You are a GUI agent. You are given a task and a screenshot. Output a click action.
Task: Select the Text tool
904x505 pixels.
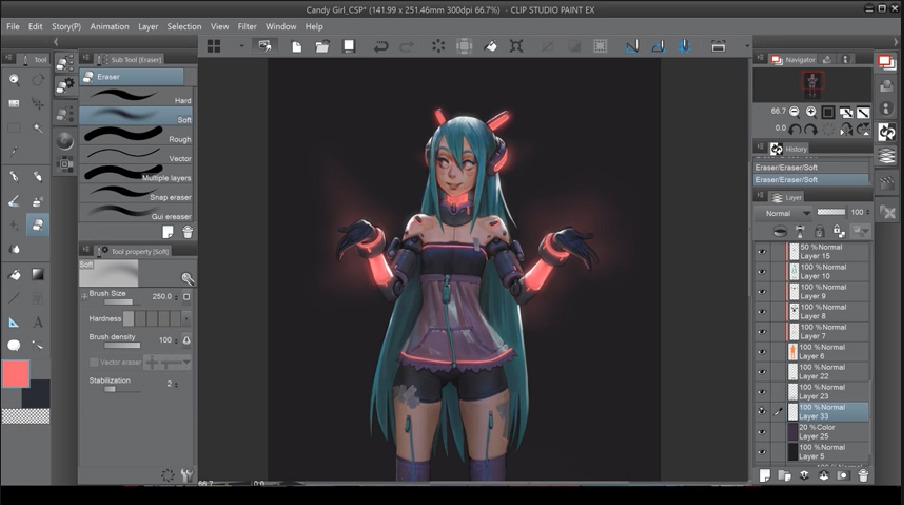[38, 322]
